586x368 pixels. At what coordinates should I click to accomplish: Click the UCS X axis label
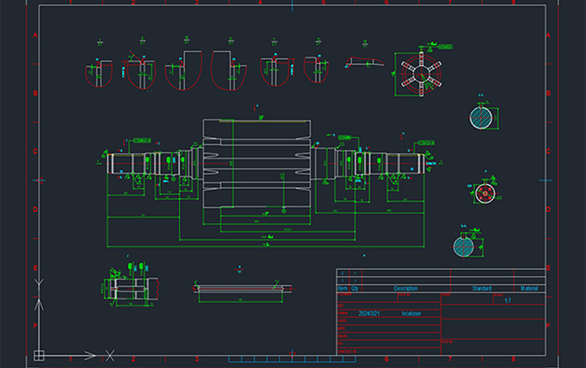pyautogui.click(x=109, y=355)
